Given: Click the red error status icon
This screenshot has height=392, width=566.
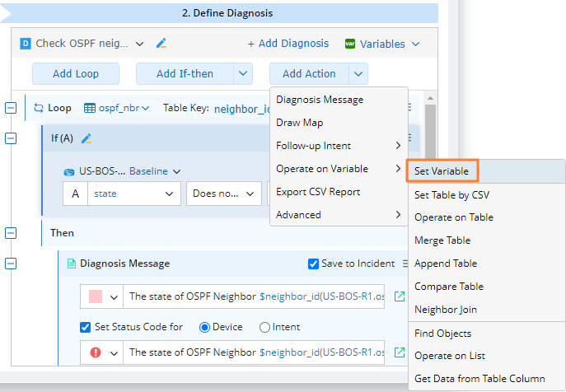Looking at the screenshot, I should (96, 352).
